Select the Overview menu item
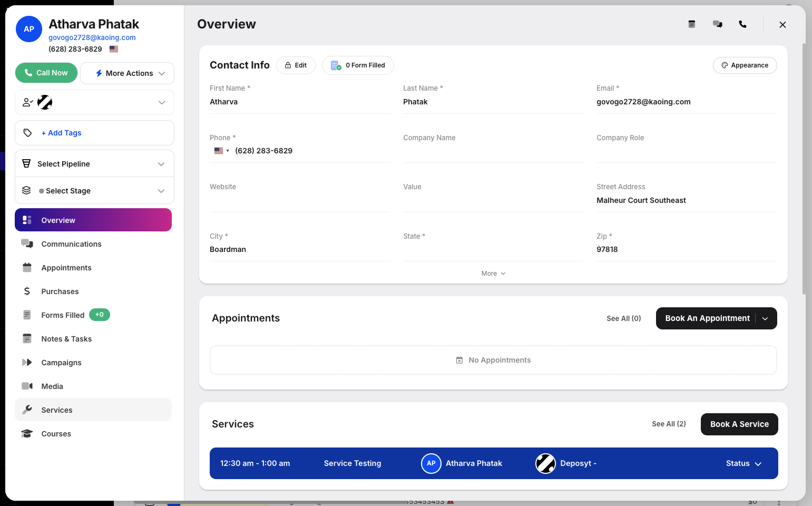812x506 pixels. (93, 220)
